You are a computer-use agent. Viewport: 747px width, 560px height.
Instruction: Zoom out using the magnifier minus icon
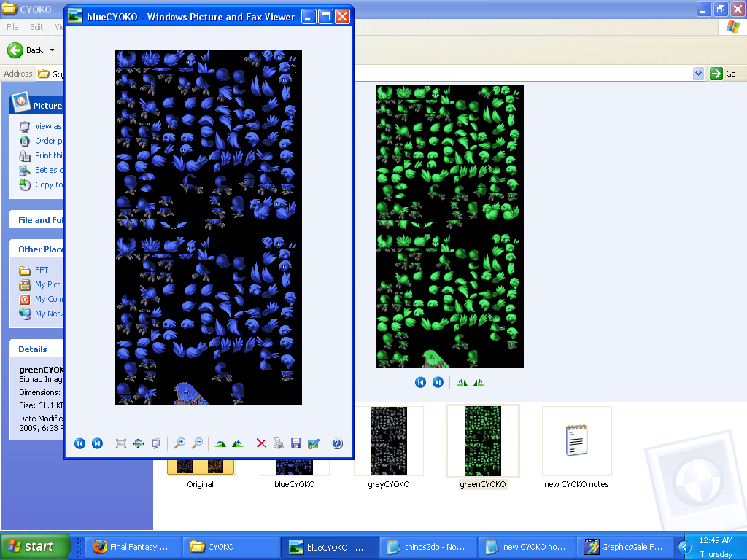197,444
